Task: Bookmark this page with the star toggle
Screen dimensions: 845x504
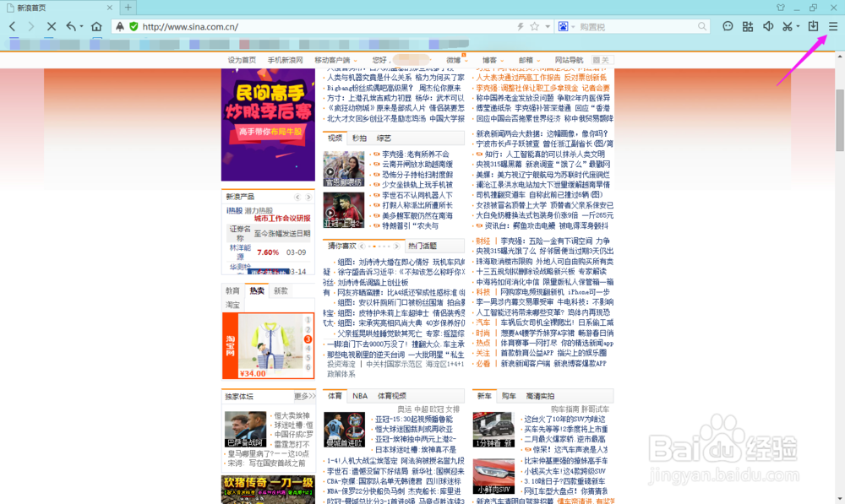Action: (x=534, y=26)
